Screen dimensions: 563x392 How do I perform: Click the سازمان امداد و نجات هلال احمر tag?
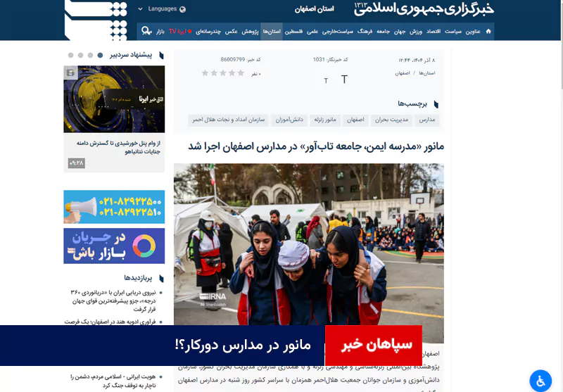(x=228, y=120)
